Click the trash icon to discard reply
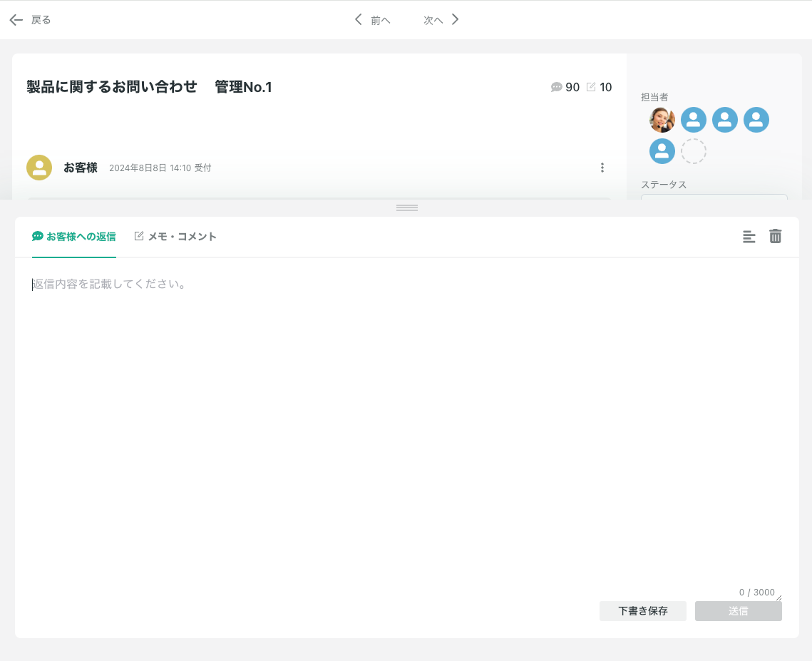 (776, 237)
